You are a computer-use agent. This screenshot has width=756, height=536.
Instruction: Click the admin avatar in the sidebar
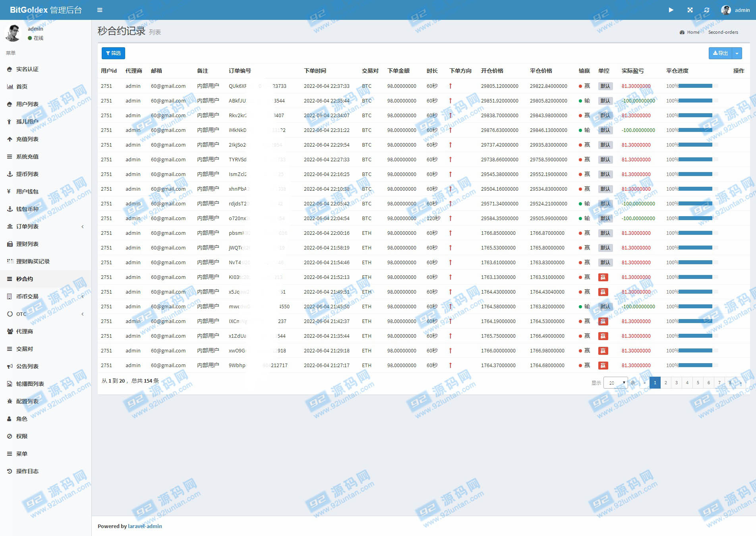coord(13,33)
